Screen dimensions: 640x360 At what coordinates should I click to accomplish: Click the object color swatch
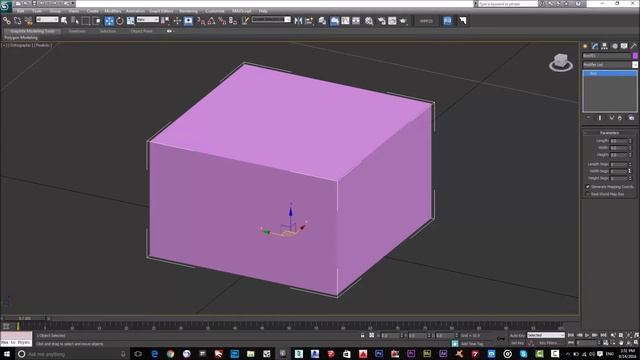coord(635,56)
